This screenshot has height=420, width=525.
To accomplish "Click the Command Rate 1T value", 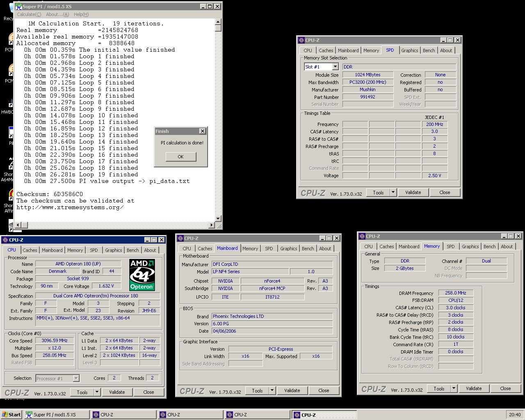I will 455,344.
